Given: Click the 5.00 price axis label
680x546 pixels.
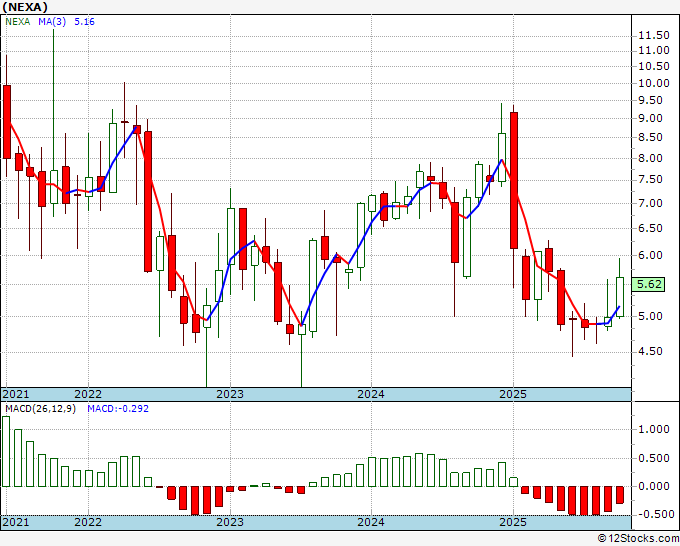Looking at the screenshot, I should (651, 316).
